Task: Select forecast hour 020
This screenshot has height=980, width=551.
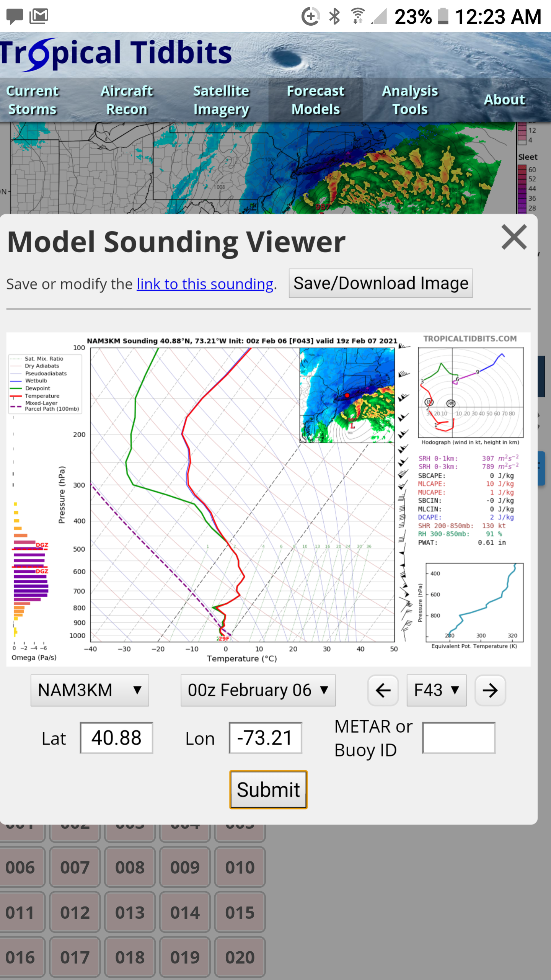Action: [240, 957]
